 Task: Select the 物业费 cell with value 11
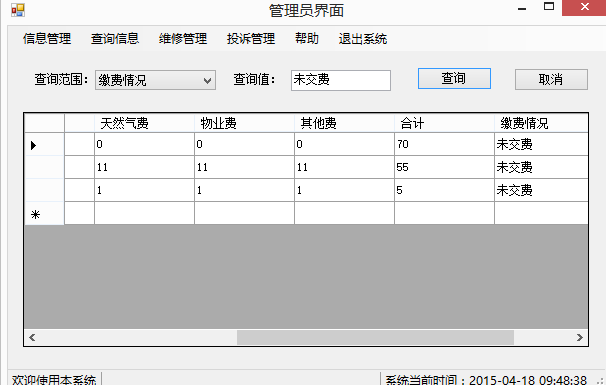[x=244, y=167]
